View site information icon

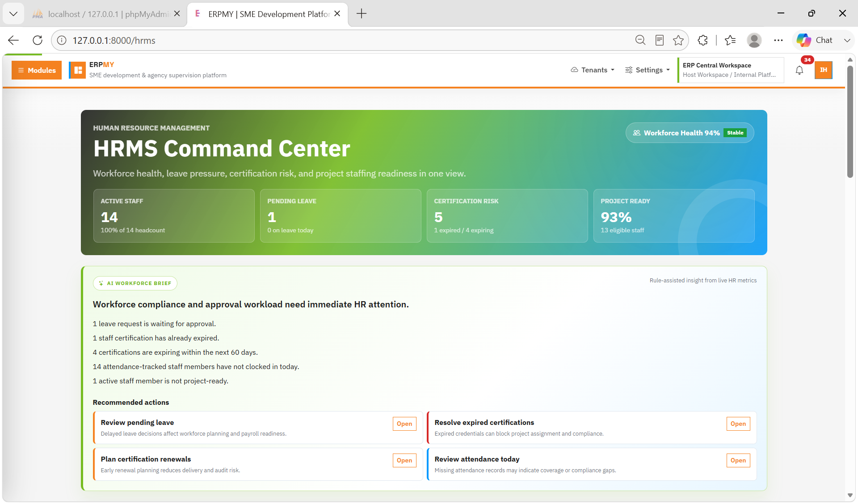coord(62,40)
